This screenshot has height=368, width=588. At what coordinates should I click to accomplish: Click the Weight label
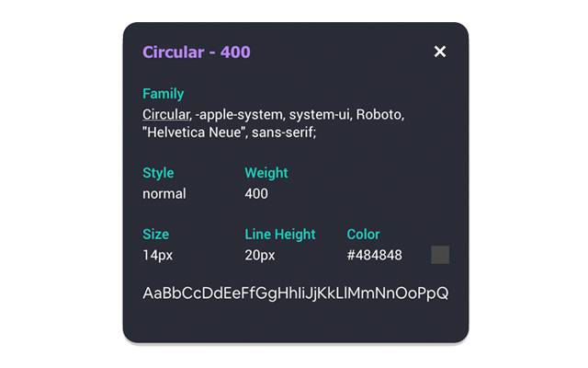[x=266, y=173]
